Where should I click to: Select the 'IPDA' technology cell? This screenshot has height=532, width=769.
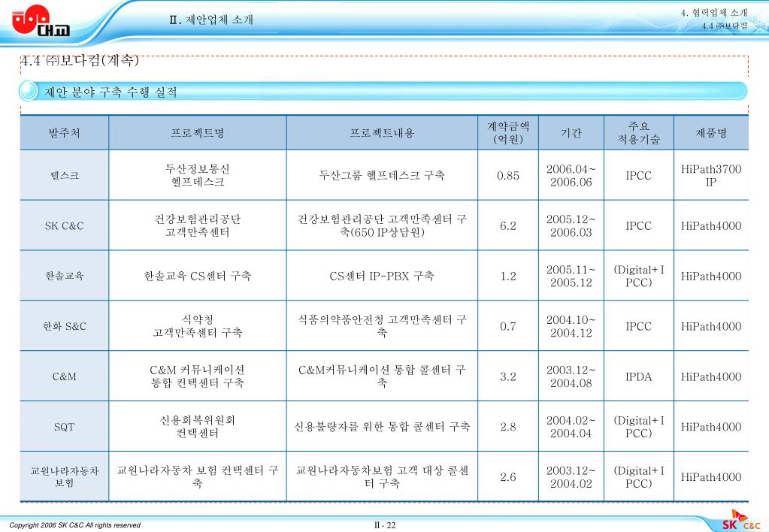pyautogui.click(x=638, y=376)
